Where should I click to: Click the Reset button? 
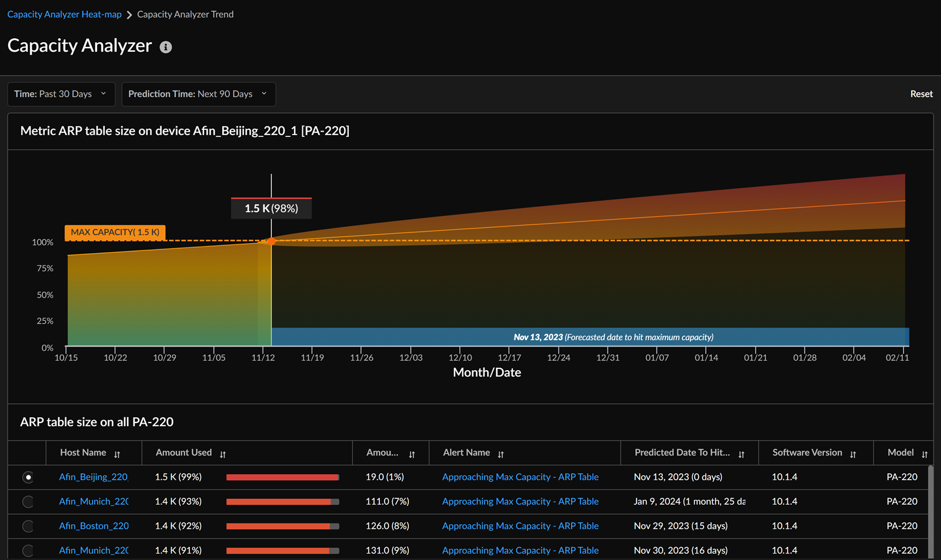click(x=921, y=94)
